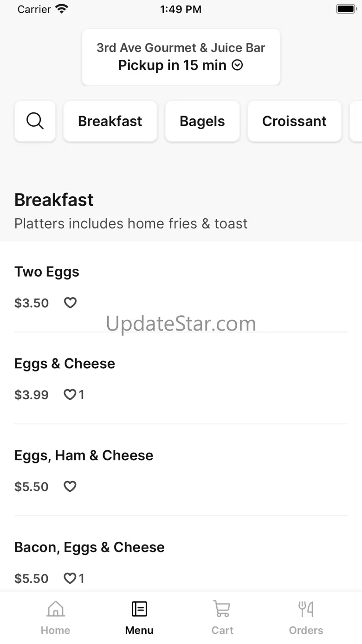View Eggs, Ham & Cheese item
362x644 pixels.
(84, 455)
